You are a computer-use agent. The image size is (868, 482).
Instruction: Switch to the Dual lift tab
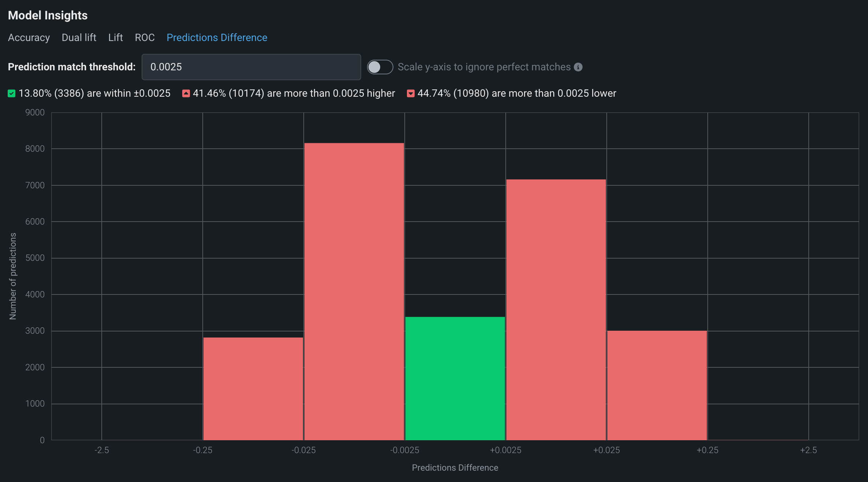click(79, 38)
